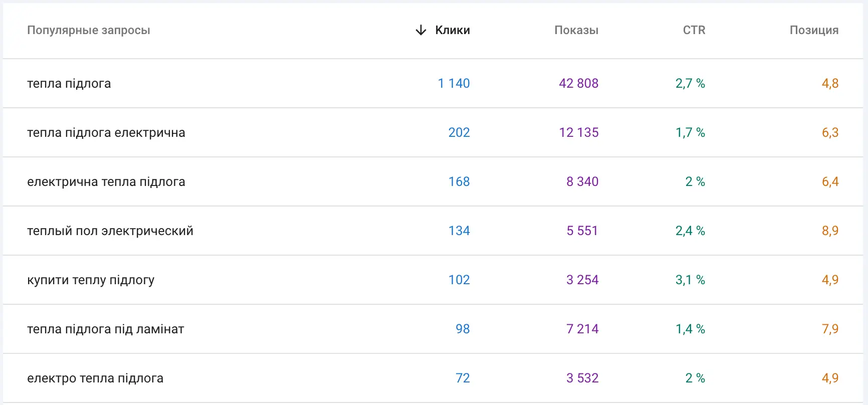The width and height of the screenshot is (868, 405).
Task: Sort the table by Показы column
Action: [x=575, y=30]
